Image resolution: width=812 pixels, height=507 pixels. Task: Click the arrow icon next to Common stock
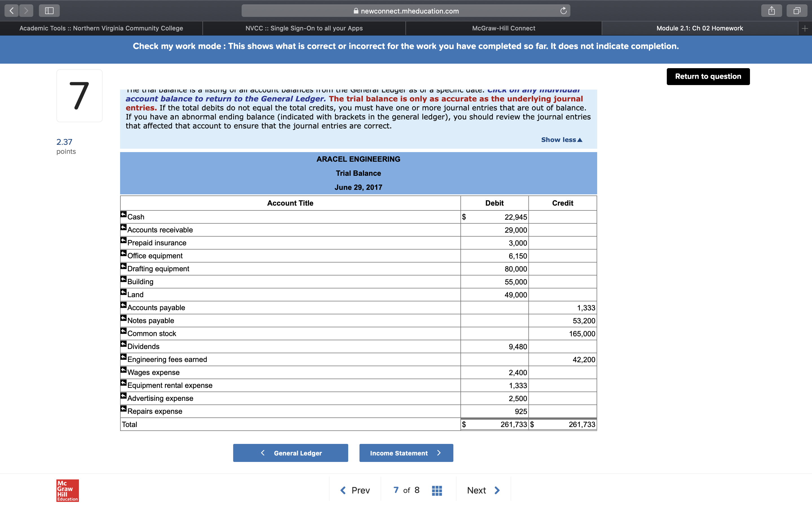pos(123,331)
